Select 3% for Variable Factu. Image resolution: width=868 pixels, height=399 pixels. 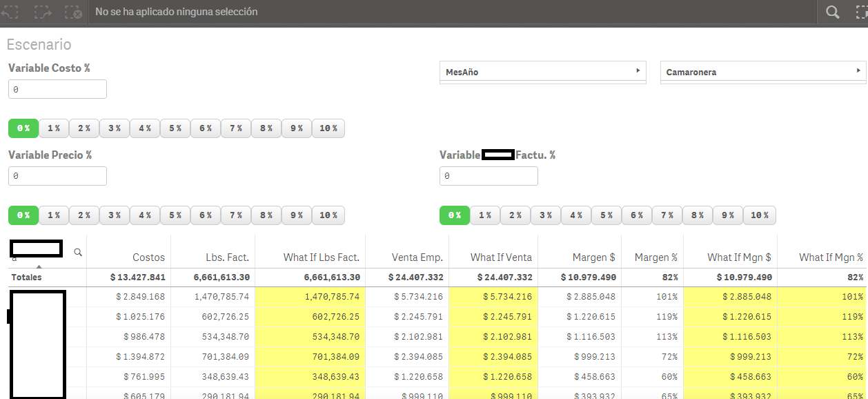click(x=546, y=215)
